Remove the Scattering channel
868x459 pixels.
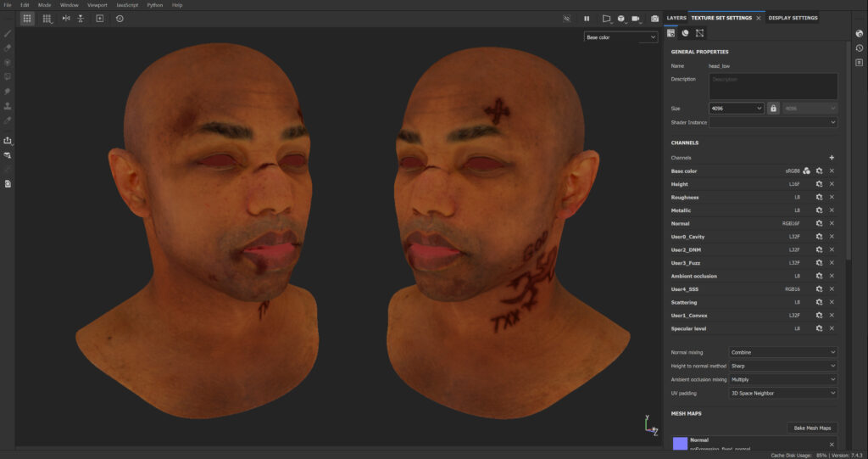pyautogui.click(x=832, y=302)
